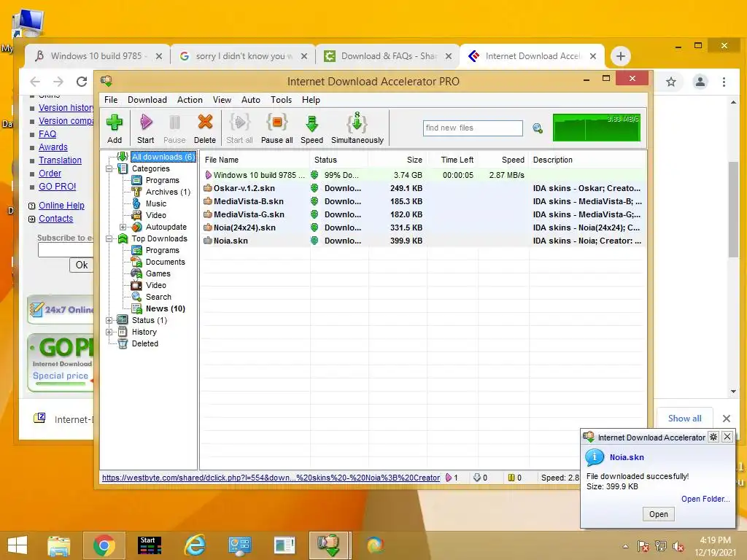Sort by Speed column header
This screenshot has width=747, height=560.
(503, 160)
